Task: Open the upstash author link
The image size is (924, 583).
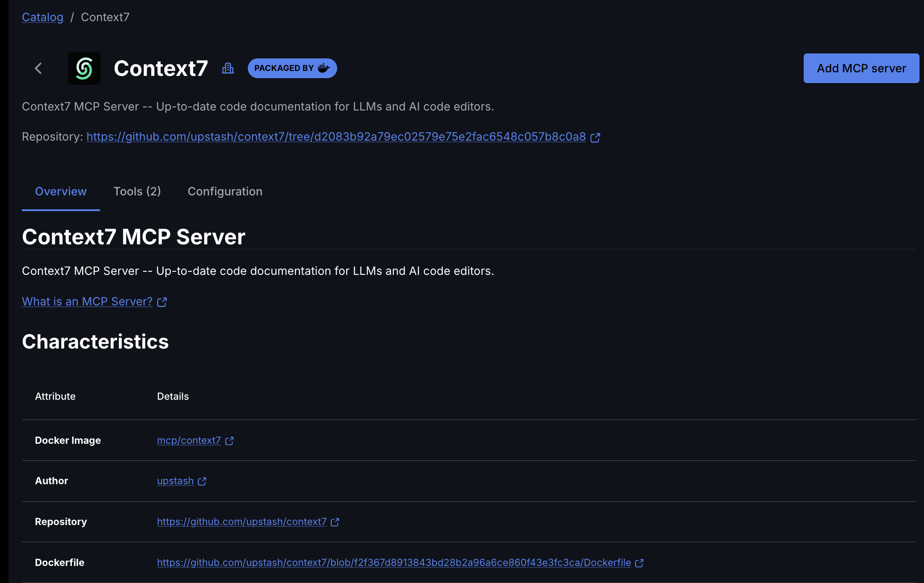Action: coord(175,481)
